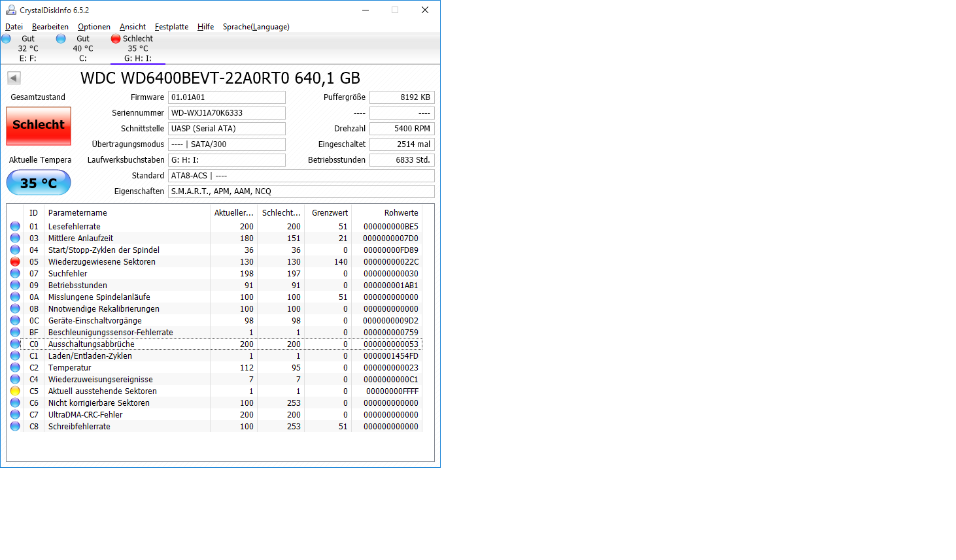Click yellow icon of Aktuell ausstehende Sektoren
The width and height of the screenshot is (956, 560).
pyautogui.click(x=15, y=391)
